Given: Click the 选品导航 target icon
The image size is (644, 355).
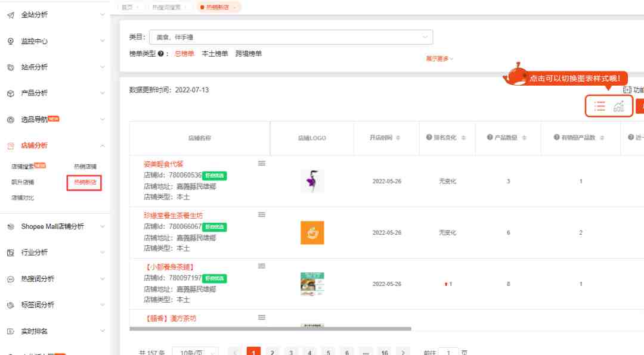Looking at the screenshot, I should click(11, 120).
